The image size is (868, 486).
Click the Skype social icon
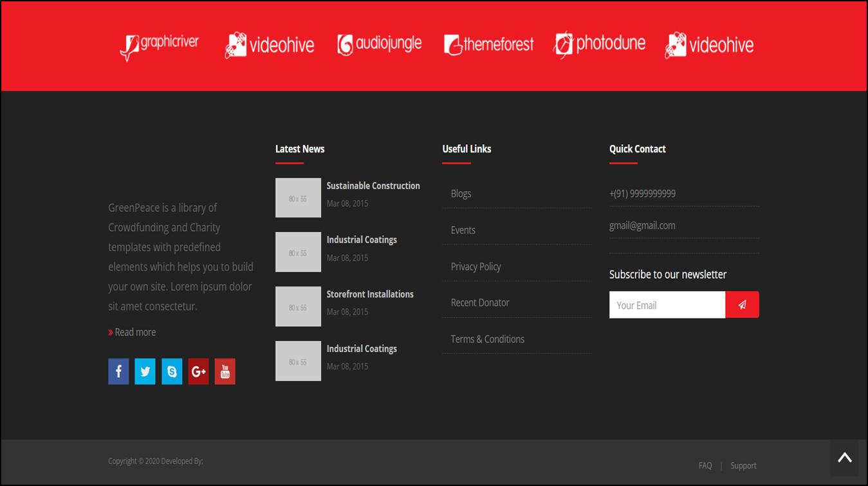click(172, 371)
